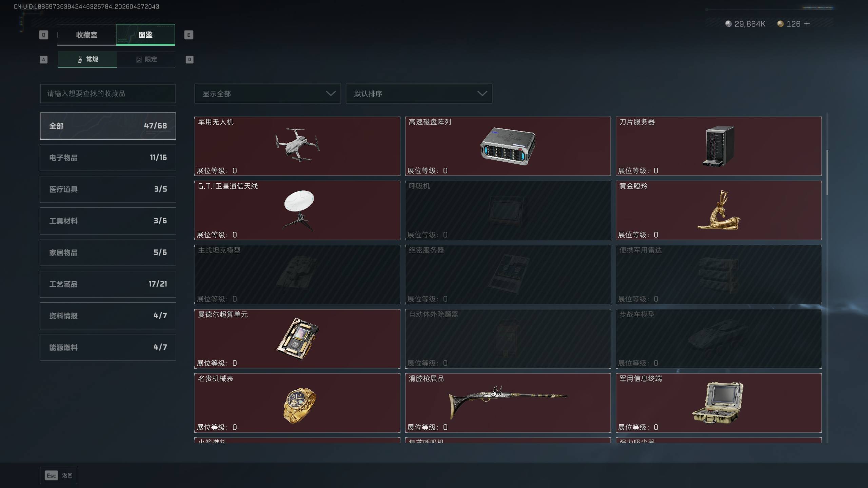Click the Esc 返回 back button

pyautogui.click(x=59, y=475)
